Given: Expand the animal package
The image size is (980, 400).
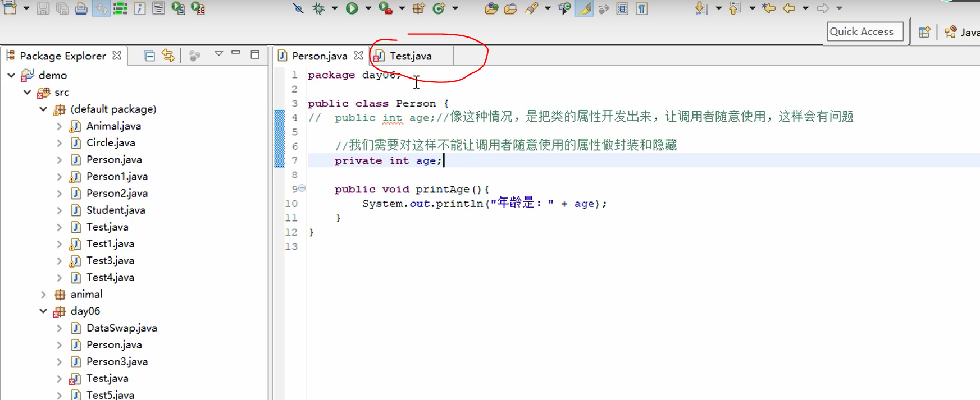Looking at the screenshot, I should coord(43,294).
